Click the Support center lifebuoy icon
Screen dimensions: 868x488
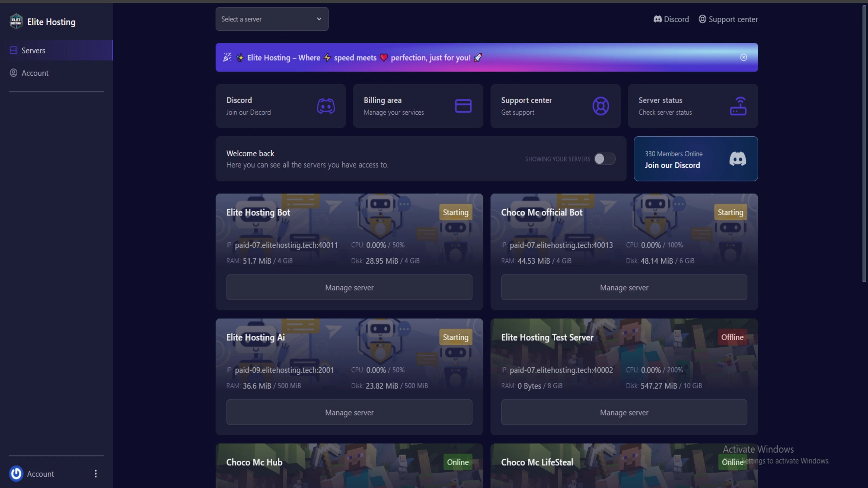tap(601, 106)
